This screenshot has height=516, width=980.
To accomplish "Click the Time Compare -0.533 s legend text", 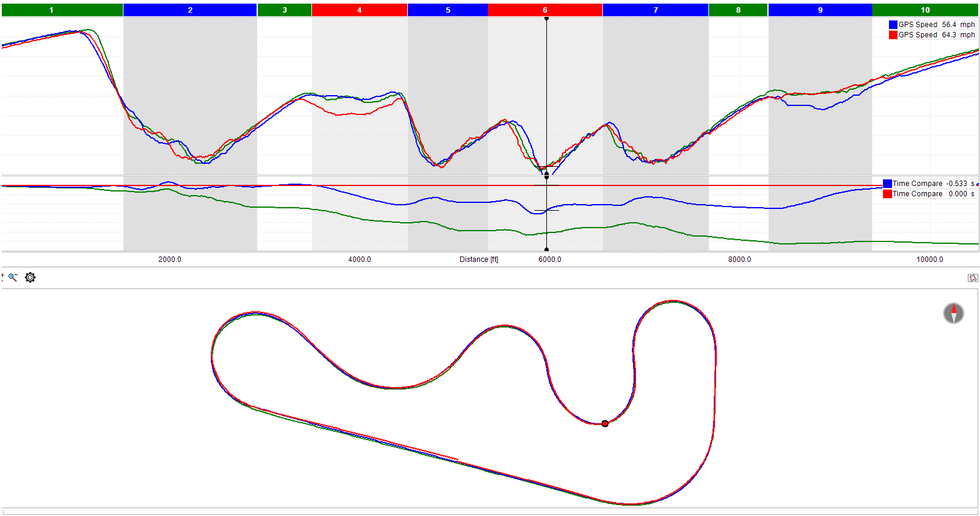I will (934, 184).
